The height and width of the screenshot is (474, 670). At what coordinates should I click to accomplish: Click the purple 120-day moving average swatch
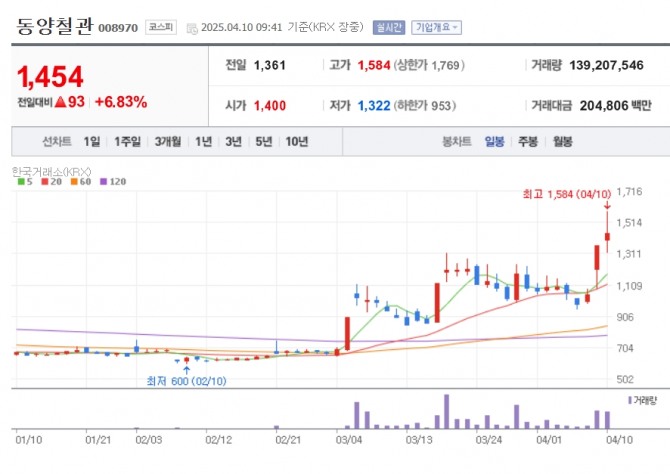pyautogui.click(x=103, y=182)
